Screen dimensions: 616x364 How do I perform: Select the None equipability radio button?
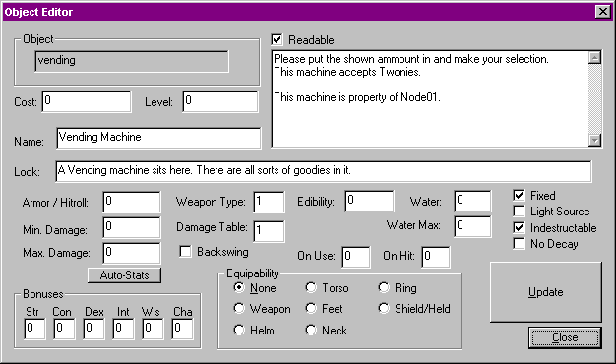point(239,288)
